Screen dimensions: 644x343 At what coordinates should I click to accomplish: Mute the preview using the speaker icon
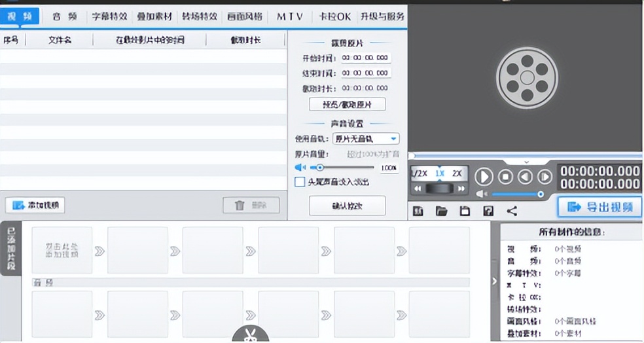pos(482,194)
